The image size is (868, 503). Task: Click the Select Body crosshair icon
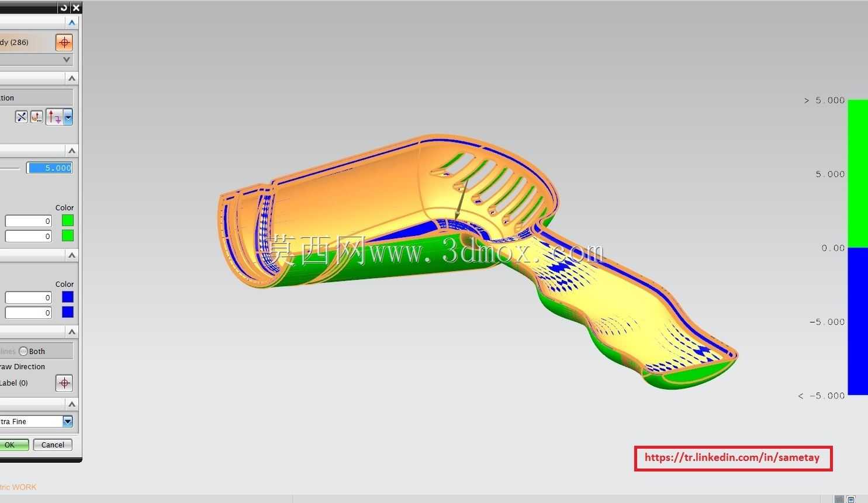[64, 42]
